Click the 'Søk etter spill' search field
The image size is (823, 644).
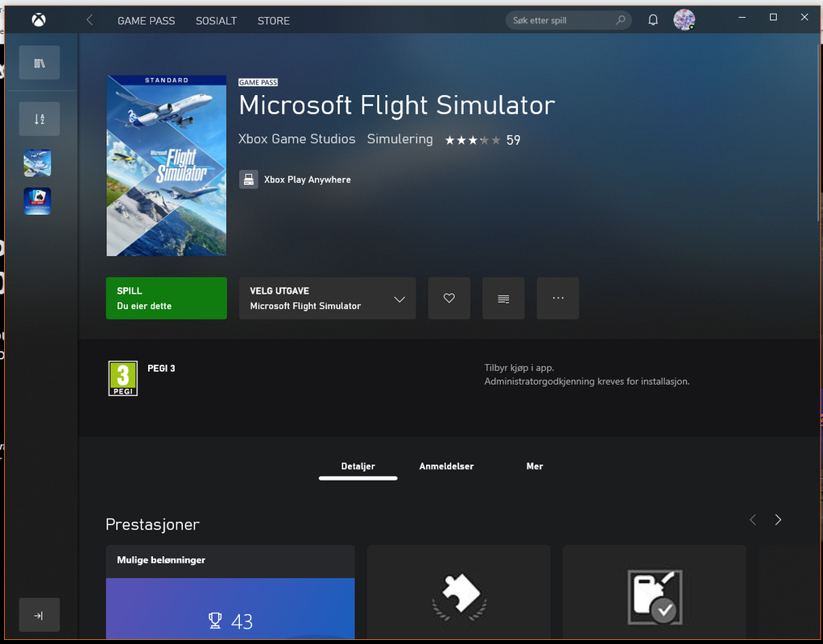[x=569, y=20]
